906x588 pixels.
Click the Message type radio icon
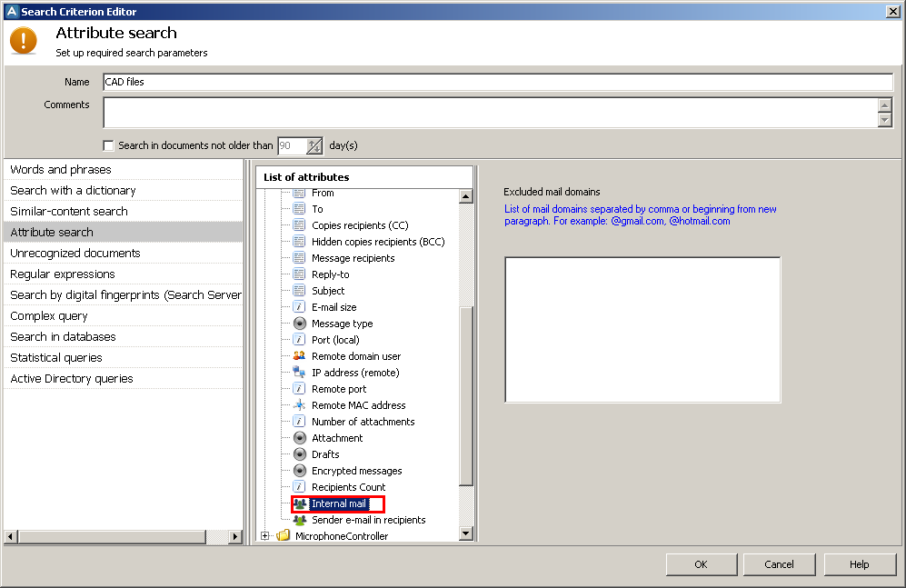coord(299,324)
